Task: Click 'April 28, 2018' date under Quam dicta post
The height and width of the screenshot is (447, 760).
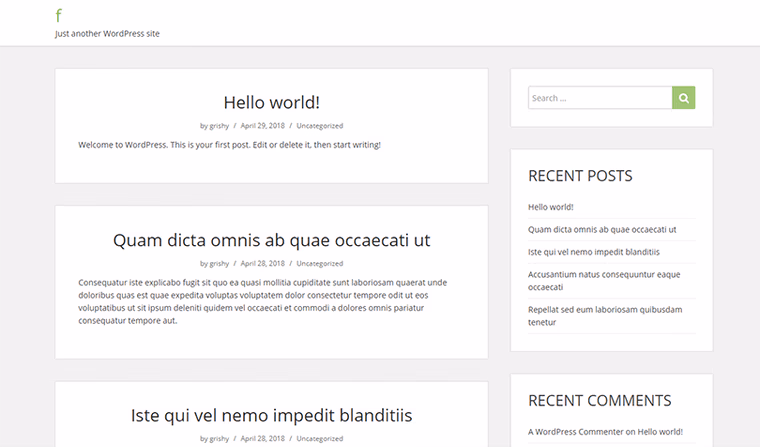Action: click(262, 264)
